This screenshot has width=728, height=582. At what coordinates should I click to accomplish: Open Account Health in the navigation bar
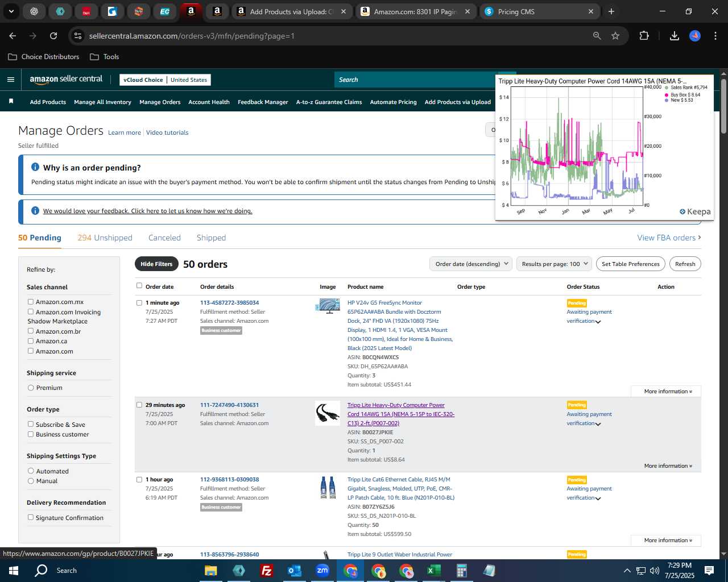209,102
